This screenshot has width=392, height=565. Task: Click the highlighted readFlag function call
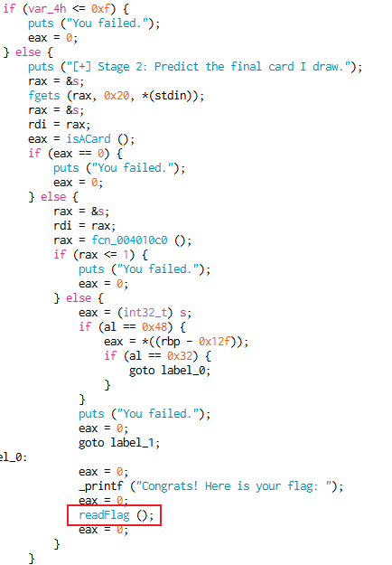click(x=114, y=515)
